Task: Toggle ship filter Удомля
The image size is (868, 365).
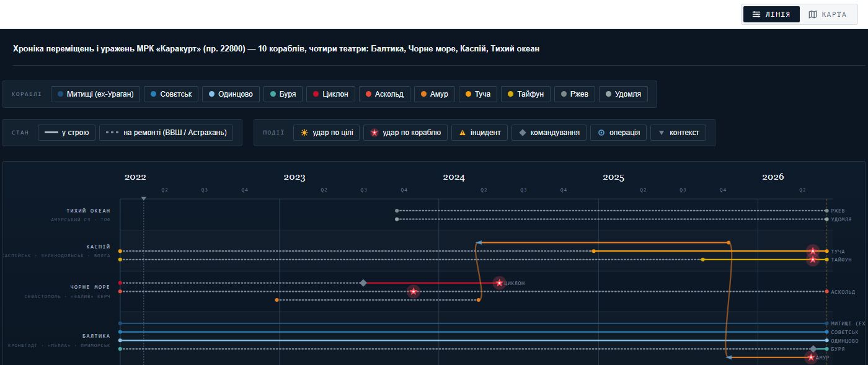Action: (x=624, y=94)
